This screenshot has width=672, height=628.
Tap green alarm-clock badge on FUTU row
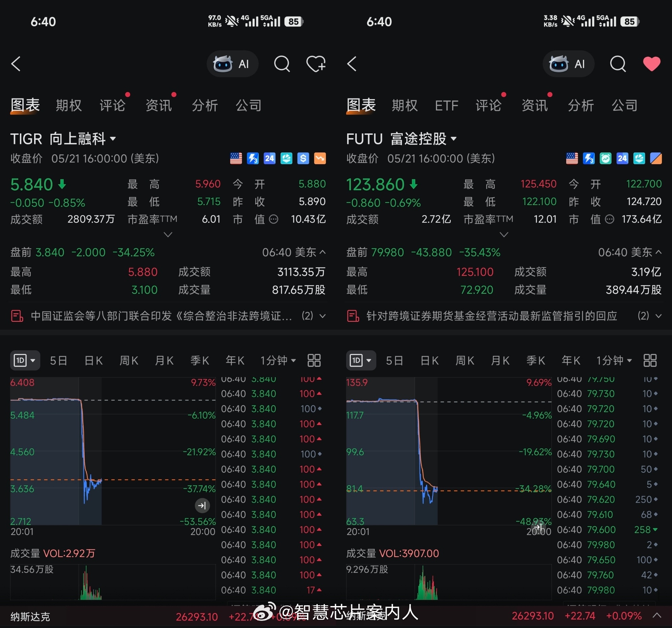coord(605,158)
